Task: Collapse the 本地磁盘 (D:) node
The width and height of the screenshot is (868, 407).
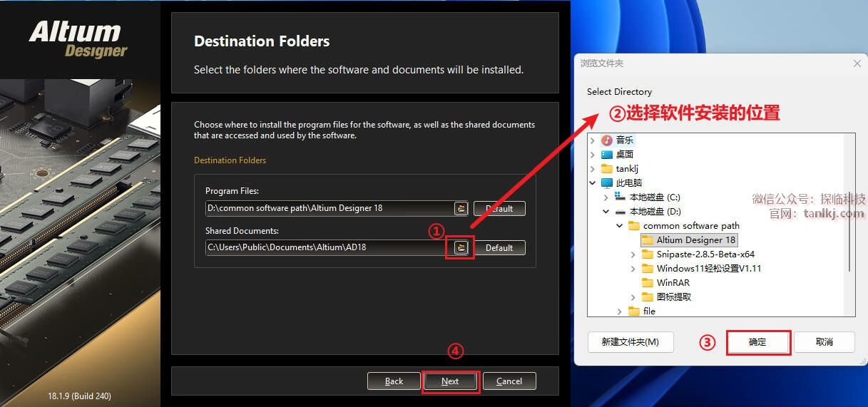Action: [x=606, y=212]
